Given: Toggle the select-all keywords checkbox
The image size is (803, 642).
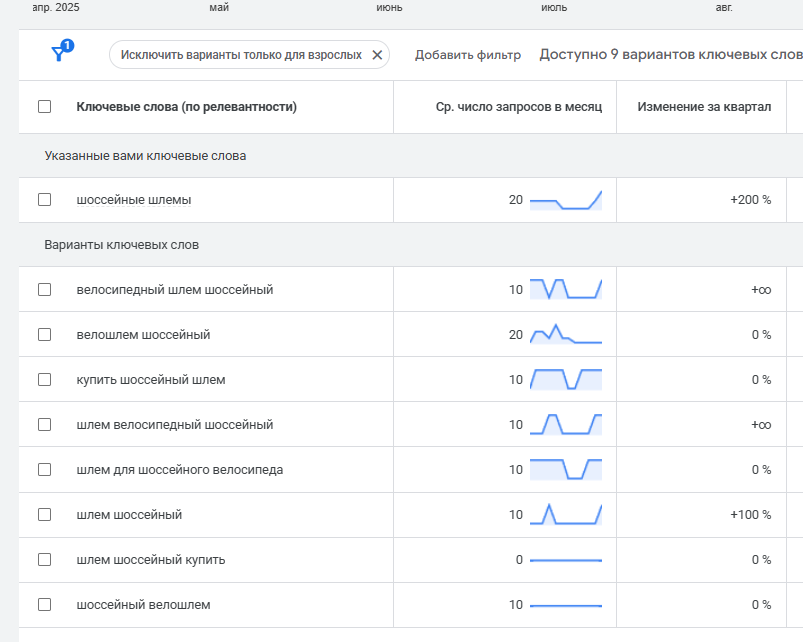Looking at the screenshot, I should click(44, 107).
